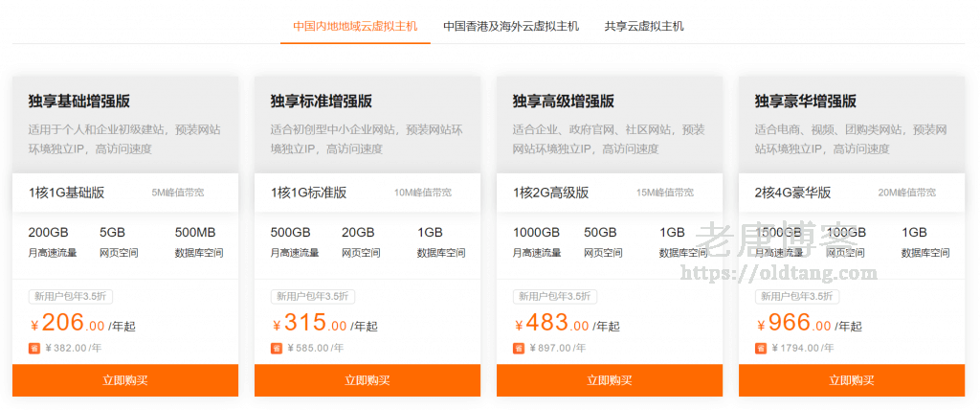Click the orange savings icon beside ¥1794.00

point(760,348)
